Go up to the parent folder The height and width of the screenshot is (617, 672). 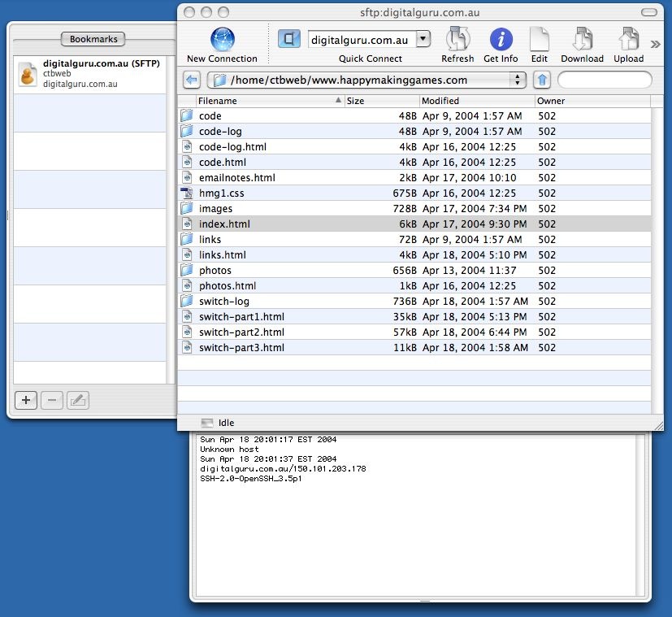(542, 80)
